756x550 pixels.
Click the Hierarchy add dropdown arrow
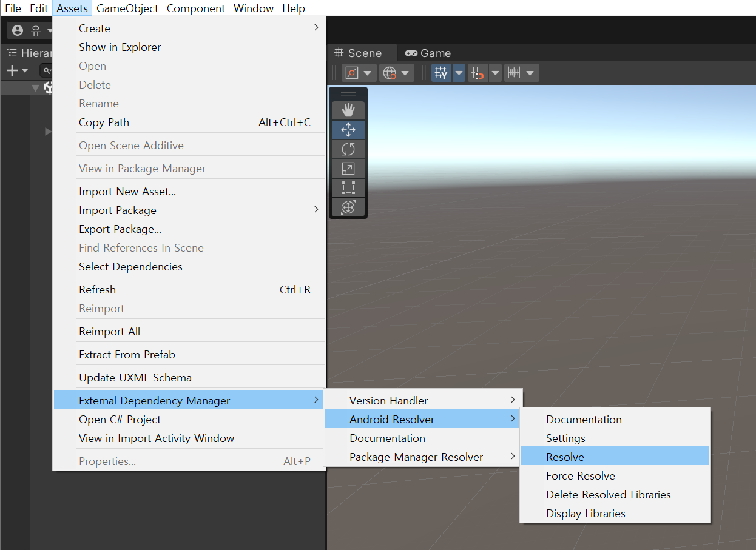pos(25,70)
